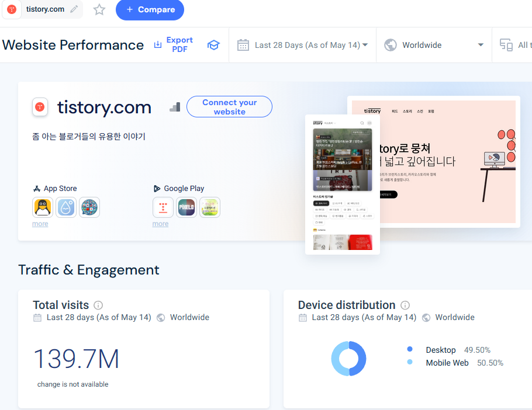Click the 'change is not available' text

coord(72,384)
